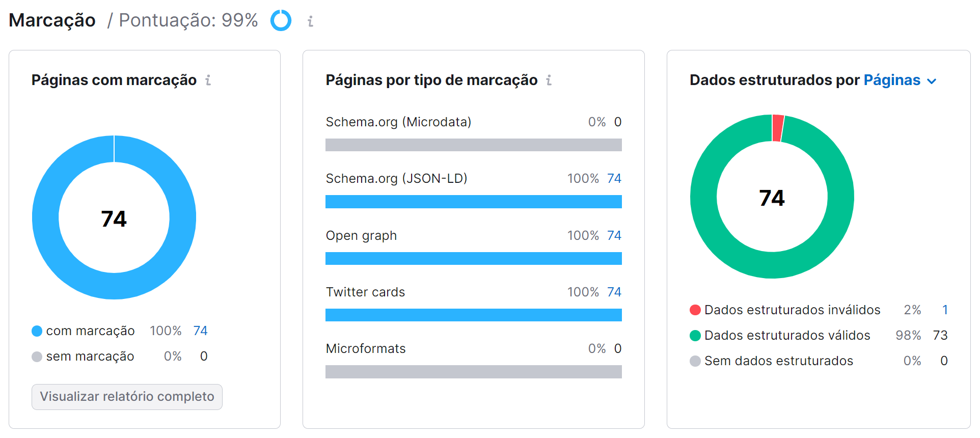Click the Visualizar relatório completo button
The width and height of the screenshot is (980, 438).
coord(126,397)
